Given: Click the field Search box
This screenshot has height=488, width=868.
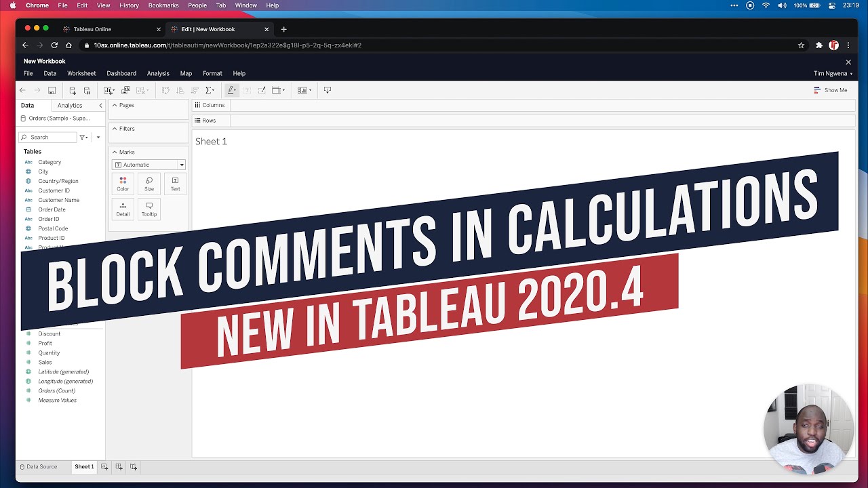Looking at the screenshot, I should click(x=47, y=138).
